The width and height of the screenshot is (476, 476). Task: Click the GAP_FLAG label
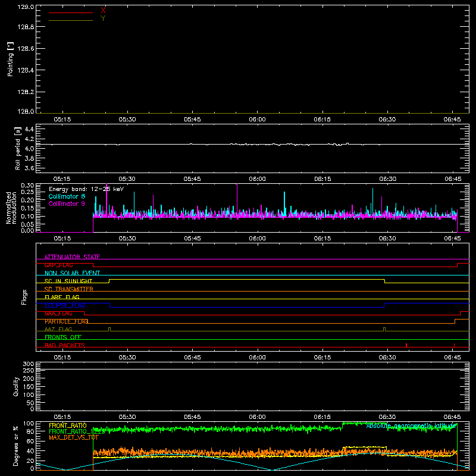[58, 265]
